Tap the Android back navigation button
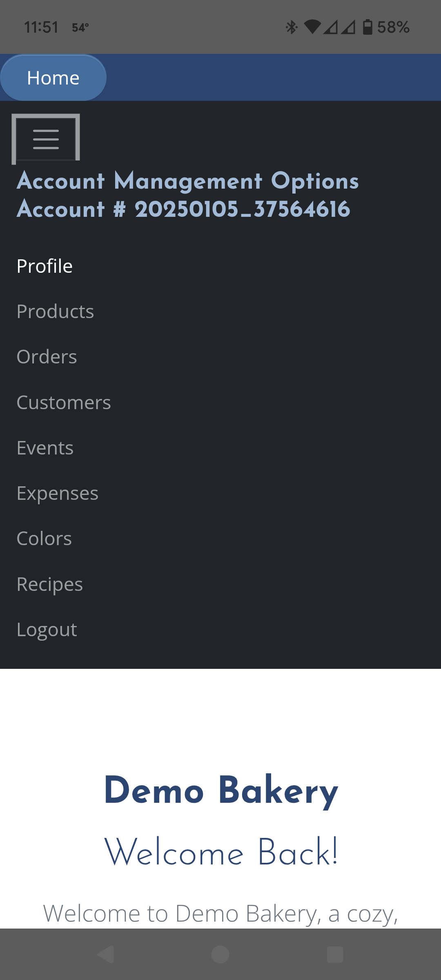 tap(106, 954)
